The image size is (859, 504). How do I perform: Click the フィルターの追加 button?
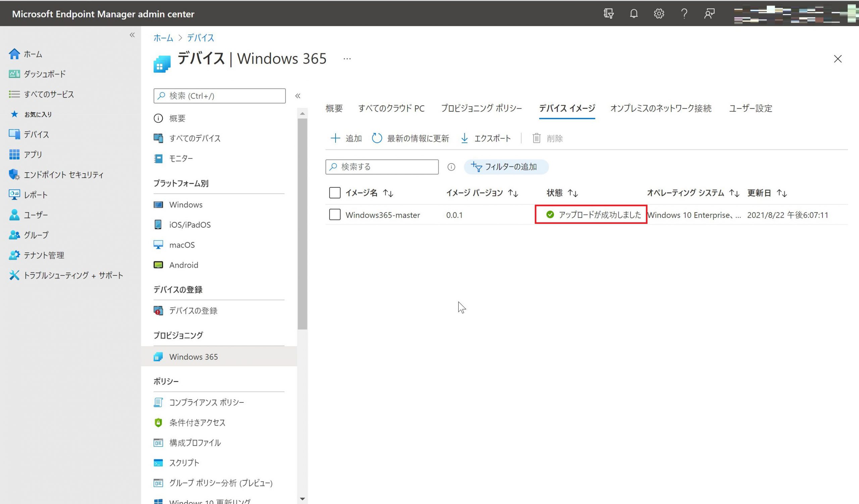506,167
